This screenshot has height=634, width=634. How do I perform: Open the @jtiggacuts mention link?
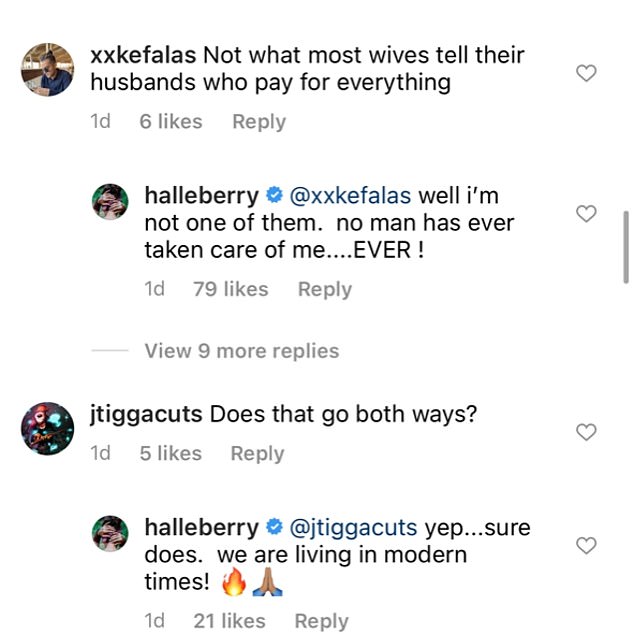tap(354, 526)
